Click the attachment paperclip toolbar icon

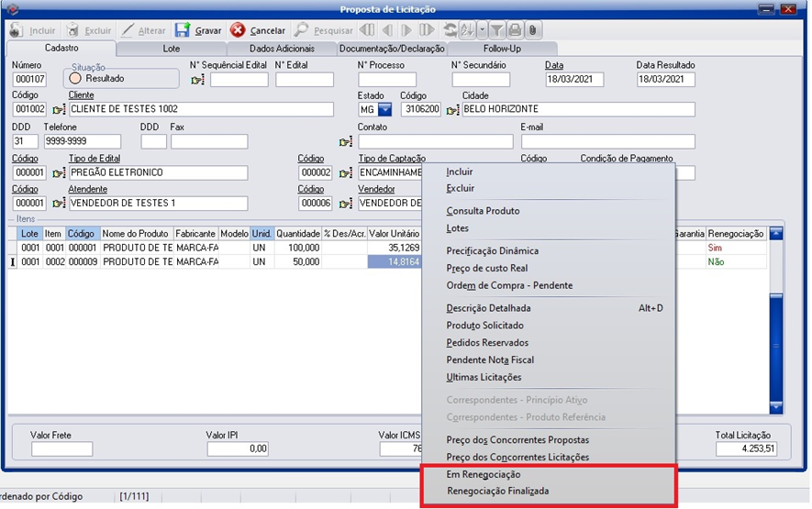pos(531,30)
